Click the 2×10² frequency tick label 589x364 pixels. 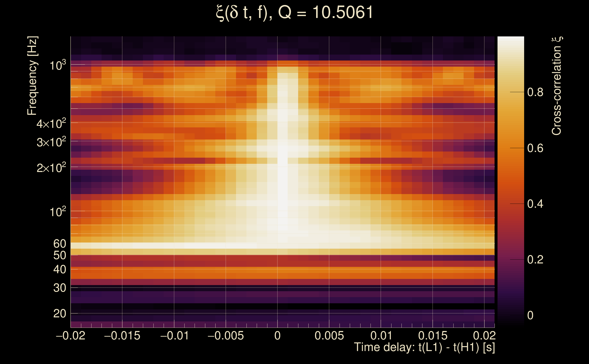(51, 168)
